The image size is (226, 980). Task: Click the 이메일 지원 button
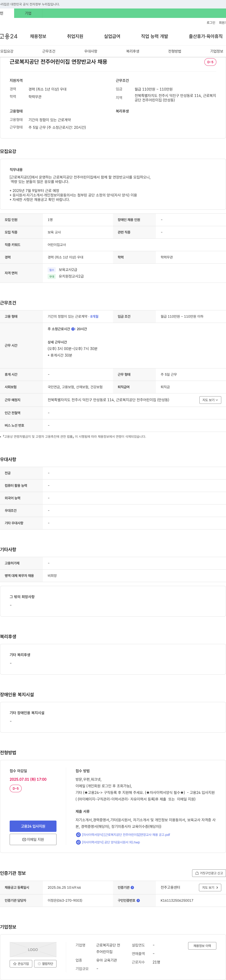coord(33,839)
